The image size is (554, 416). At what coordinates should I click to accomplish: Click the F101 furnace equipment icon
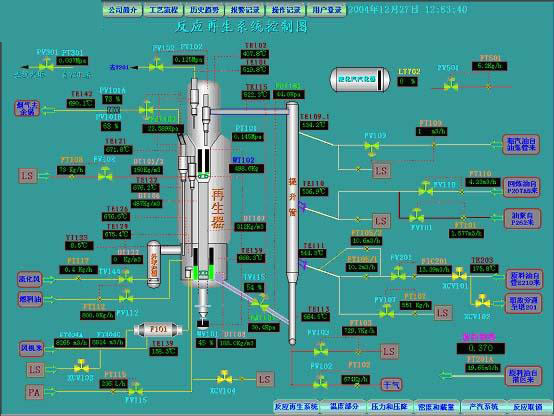click(x=158, y=330)
